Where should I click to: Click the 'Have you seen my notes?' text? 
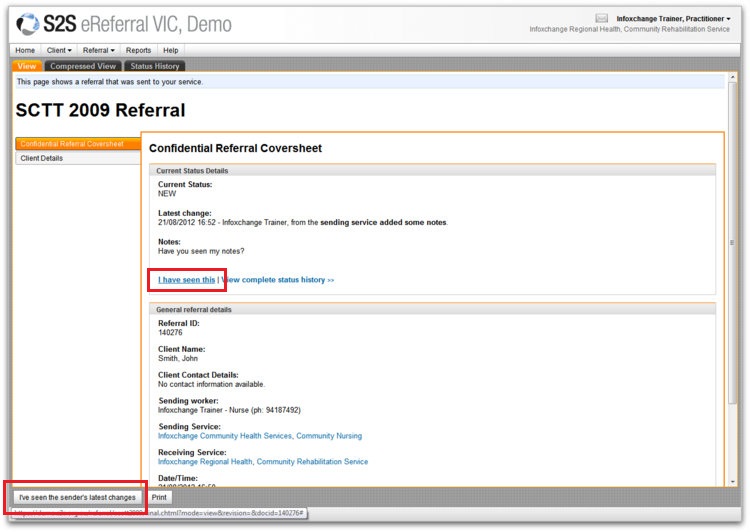[201, 251]
